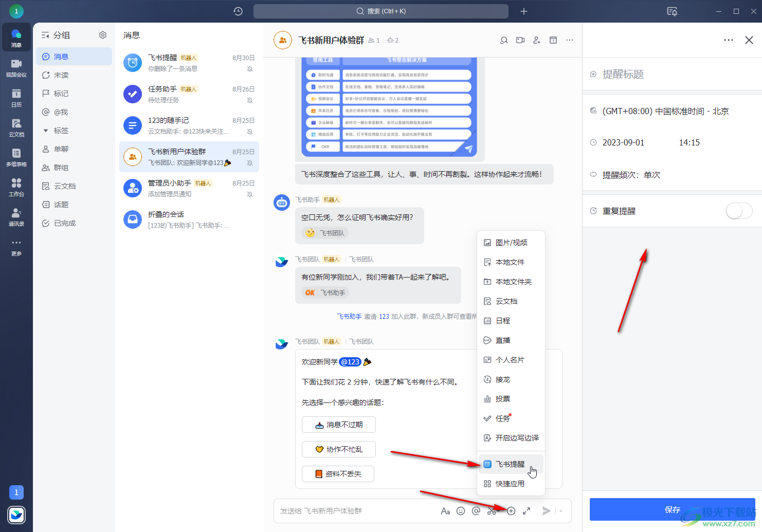
Task: Change timezone 中国标准时间 - 北京
Action: tap(665, 111)
